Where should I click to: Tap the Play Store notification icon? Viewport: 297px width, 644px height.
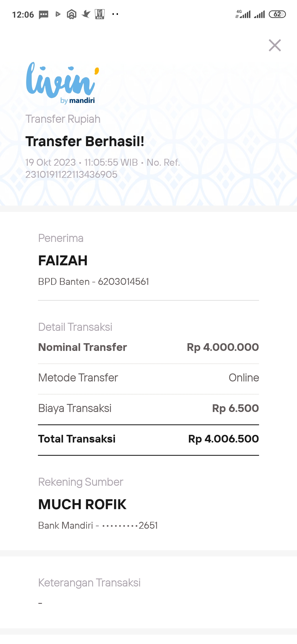[x=58, y=14]
